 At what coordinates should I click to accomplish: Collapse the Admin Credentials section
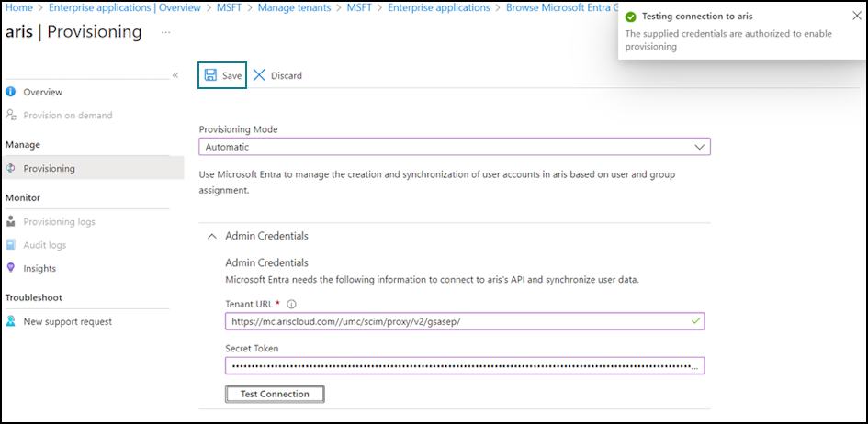(211, 236)
